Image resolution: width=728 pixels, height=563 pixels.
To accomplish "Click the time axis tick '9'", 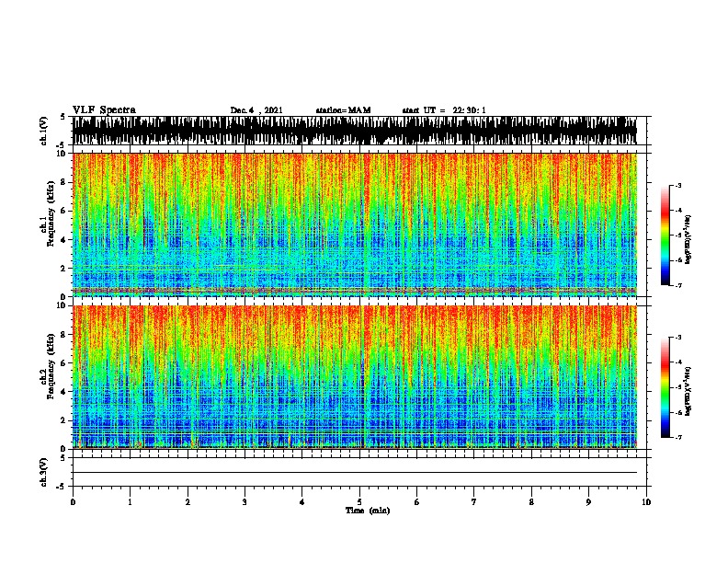I will pos(588,502).
